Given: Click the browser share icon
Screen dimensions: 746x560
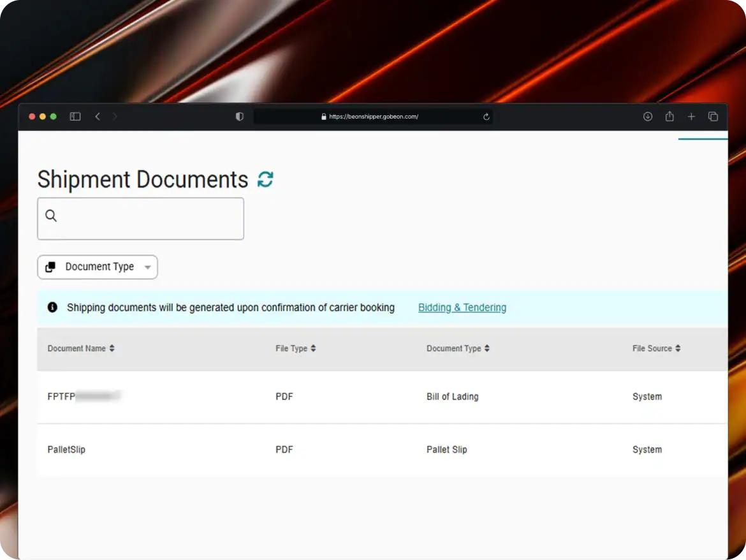Looking at the screenshot, I should coord(669,116).
